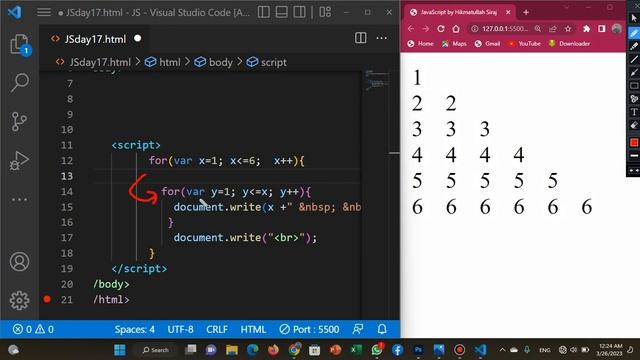Open the Run and Debug view
Screen dimensions: 640x360
[19, 160]
